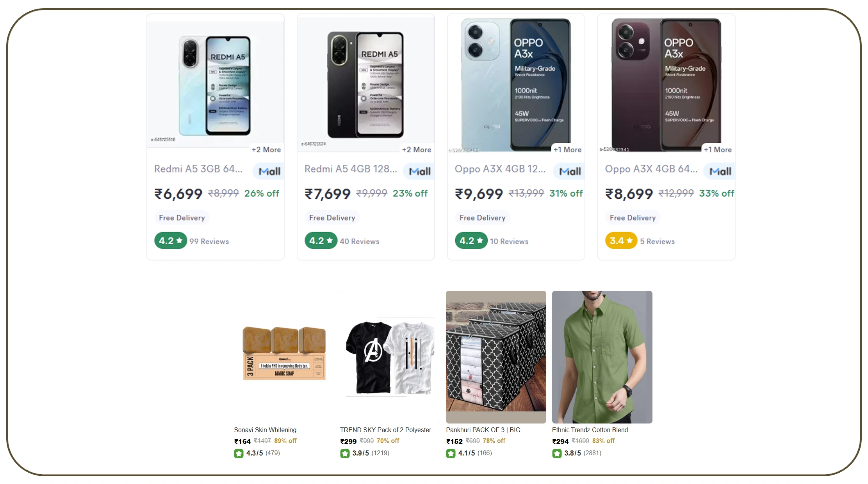
Task: Click green star icon beside 4.1/5 rating
Action: [451, 453]
